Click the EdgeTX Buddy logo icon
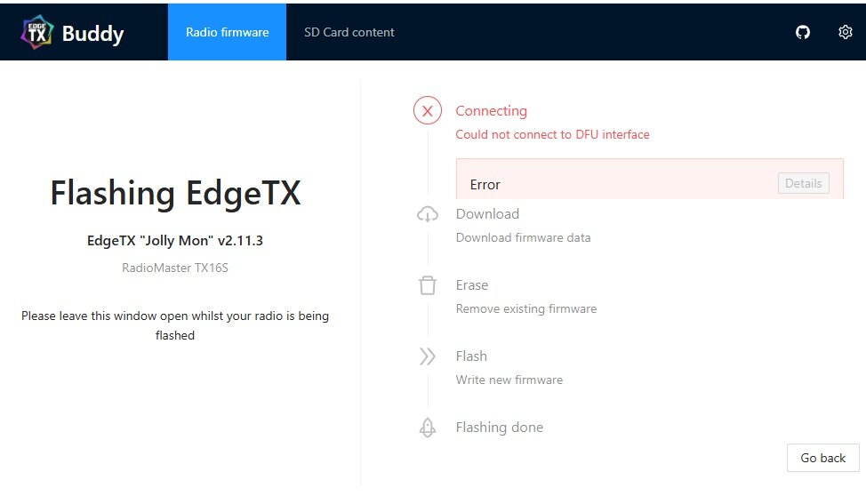The width and height of the screenshot is (866, 504). click(36, 33)
